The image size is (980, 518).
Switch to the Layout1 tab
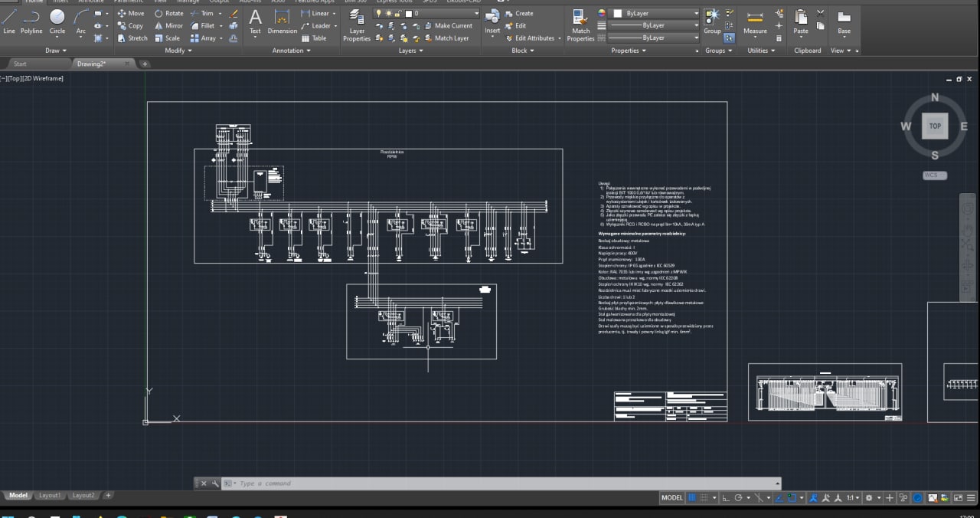coord(50,496)
